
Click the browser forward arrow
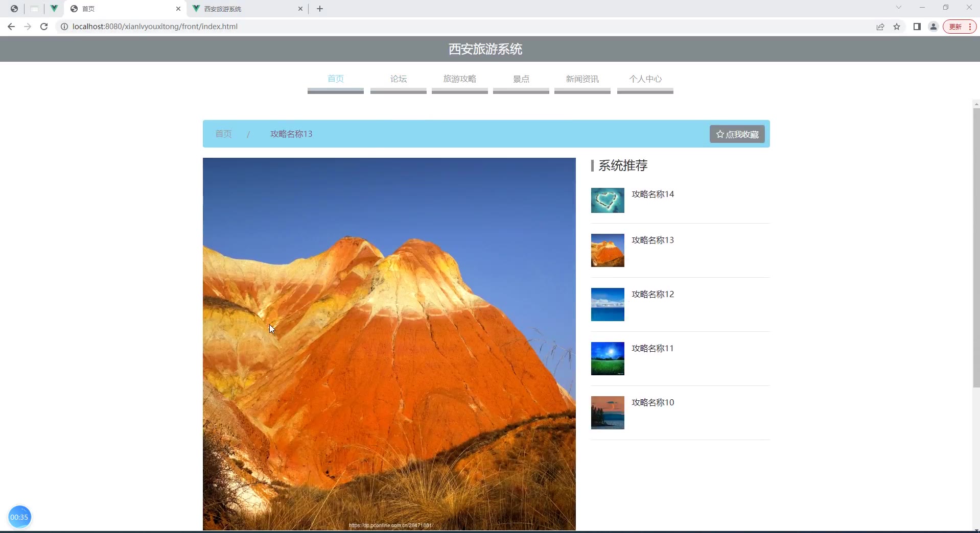(x=28, y=27)
